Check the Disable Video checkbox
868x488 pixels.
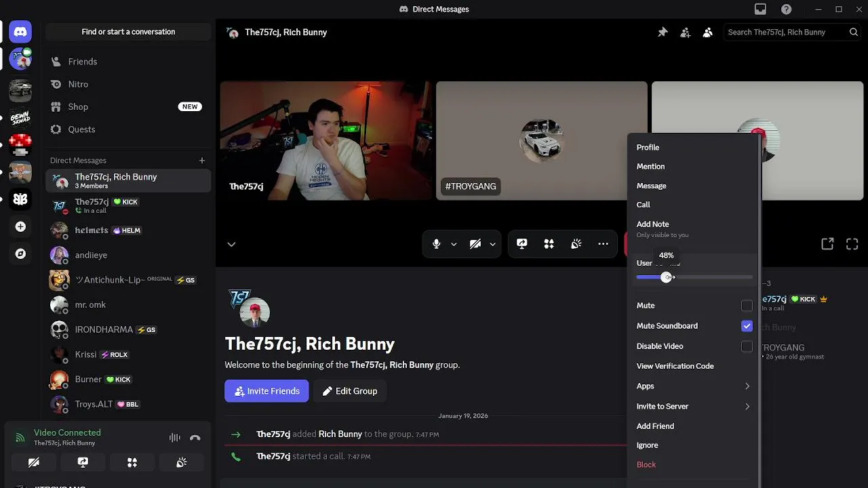tap(747, 346)
